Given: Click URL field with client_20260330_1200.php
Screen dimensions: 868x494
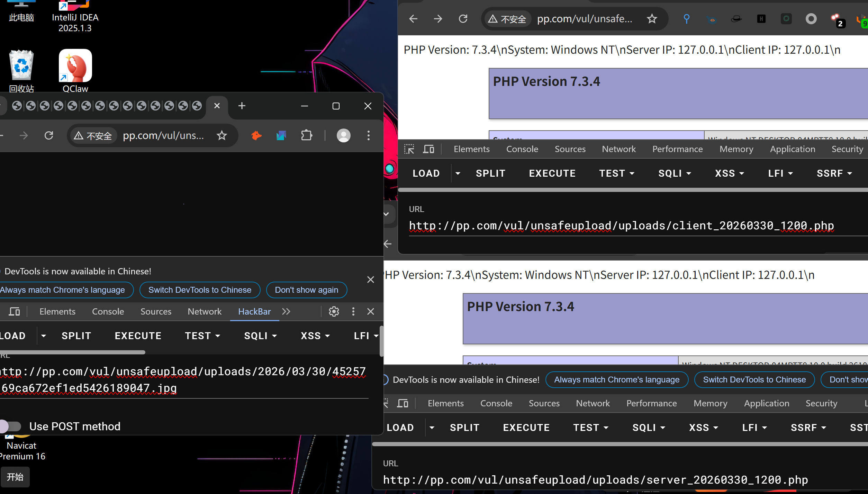Looking at the screenshot, I should (x=621, y=226).
